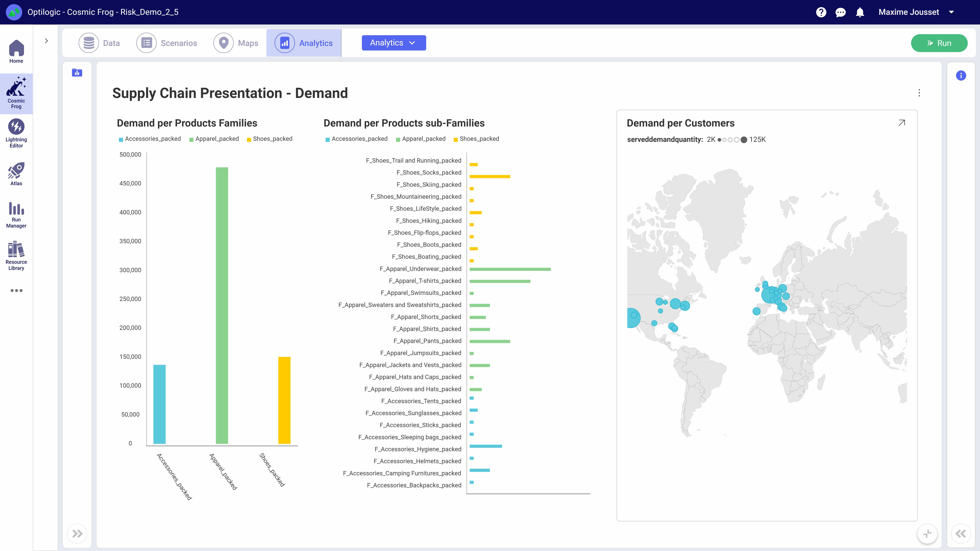The image size is (980, 551).
Task: Toggle Apparel_packed legend in Families chart
Action: 217,139
